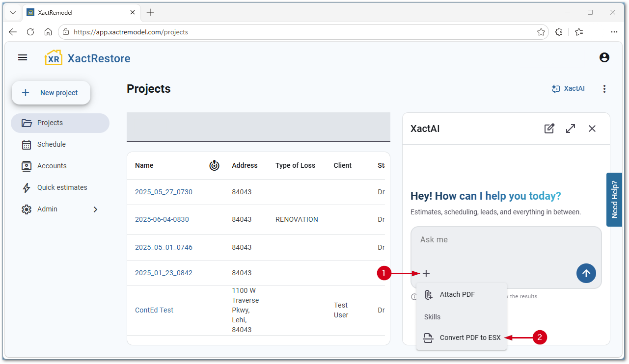Open the browser extensions icon
This screenshot has height=364, width=629.
[559, 32]
